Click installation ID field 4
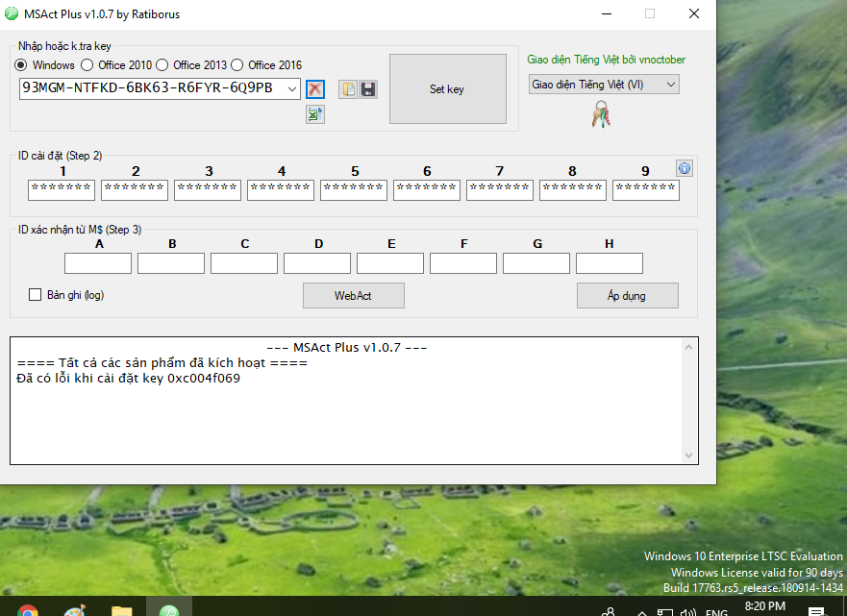The height and width of the screenshot is (616, 847). click(281, 190)
